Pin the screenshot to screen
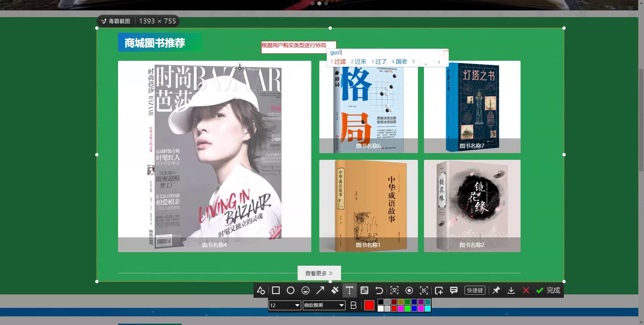Image resolution: width=644 pixels, height=325 pixels. click(496, 290)
